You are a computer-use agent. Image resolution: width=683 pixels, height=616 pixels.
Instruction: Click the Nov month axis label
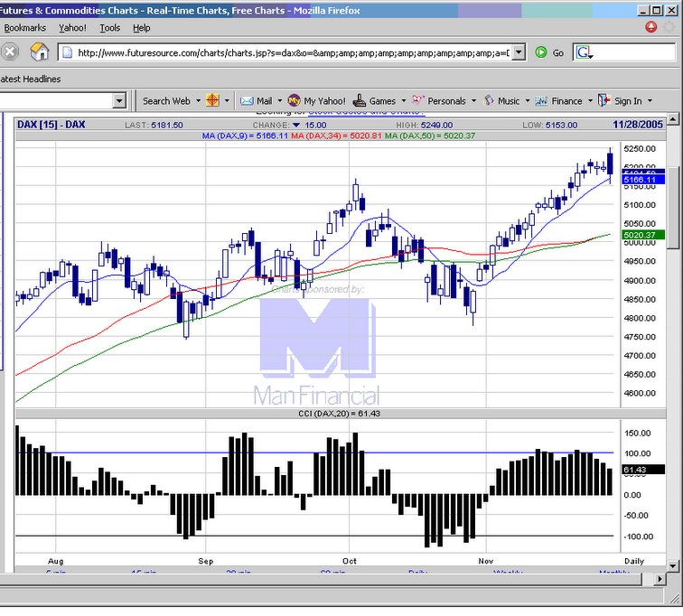coord(486,561)
